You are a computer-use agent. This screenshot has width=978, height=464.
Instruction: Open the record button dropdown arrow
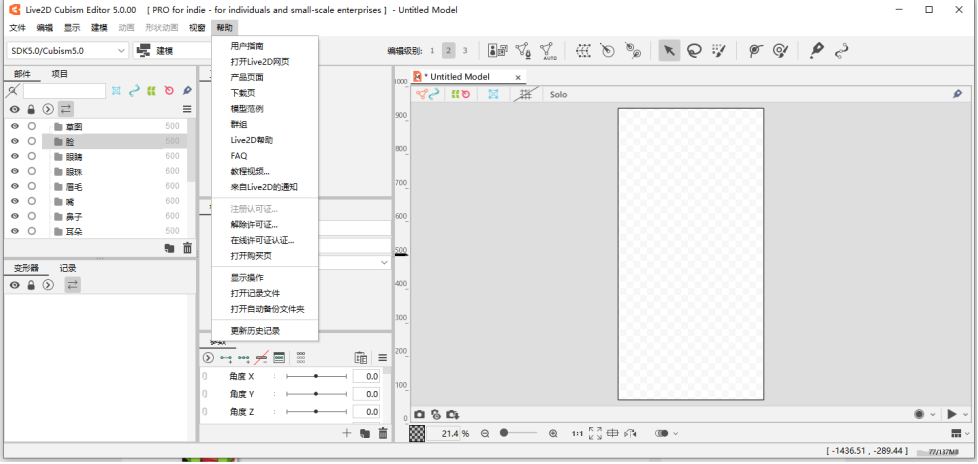[932, 414]
